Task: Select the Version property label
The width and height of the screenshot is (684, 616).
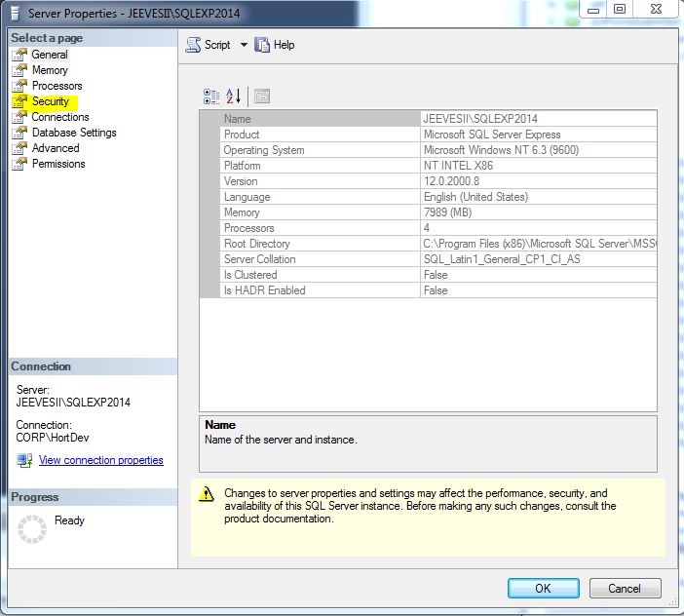Action: coord(241,181)
